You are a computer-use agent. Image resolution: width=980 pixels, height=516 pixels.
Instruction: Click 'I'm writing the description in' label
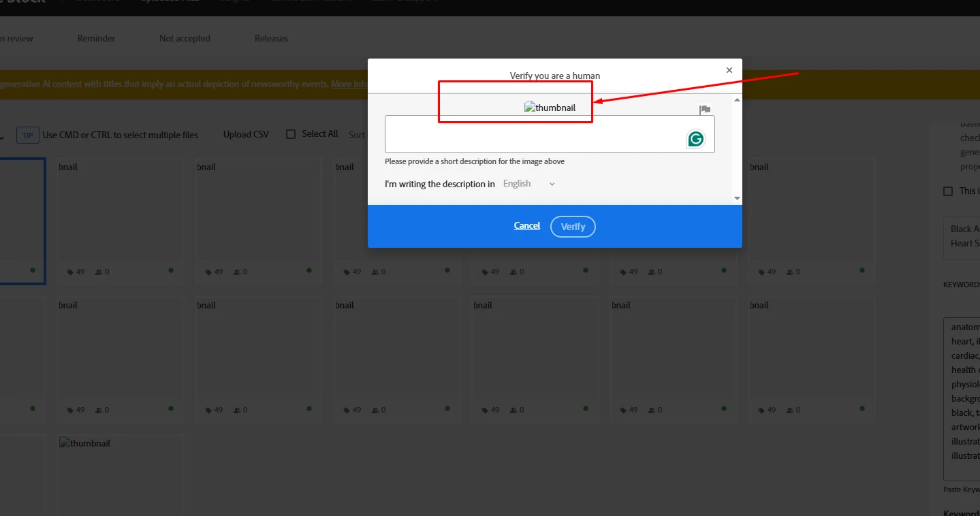point(440,184)
